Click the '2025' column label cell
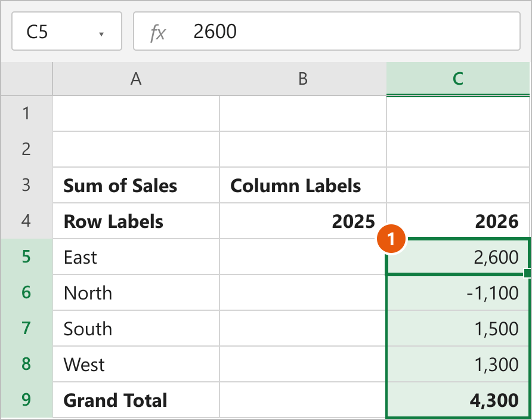 click(x=302, y=221)
